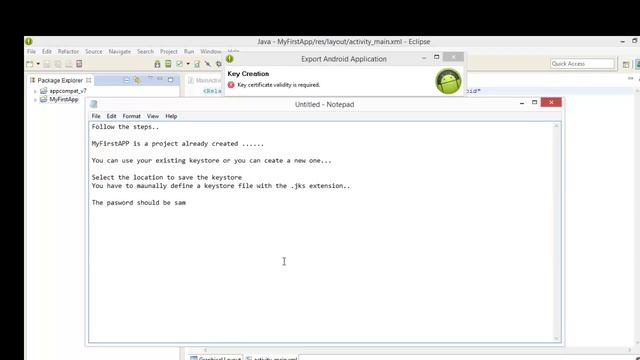Toggle Link with Editor in Package Explorer
640x360 pixels.
coord(137,80)
